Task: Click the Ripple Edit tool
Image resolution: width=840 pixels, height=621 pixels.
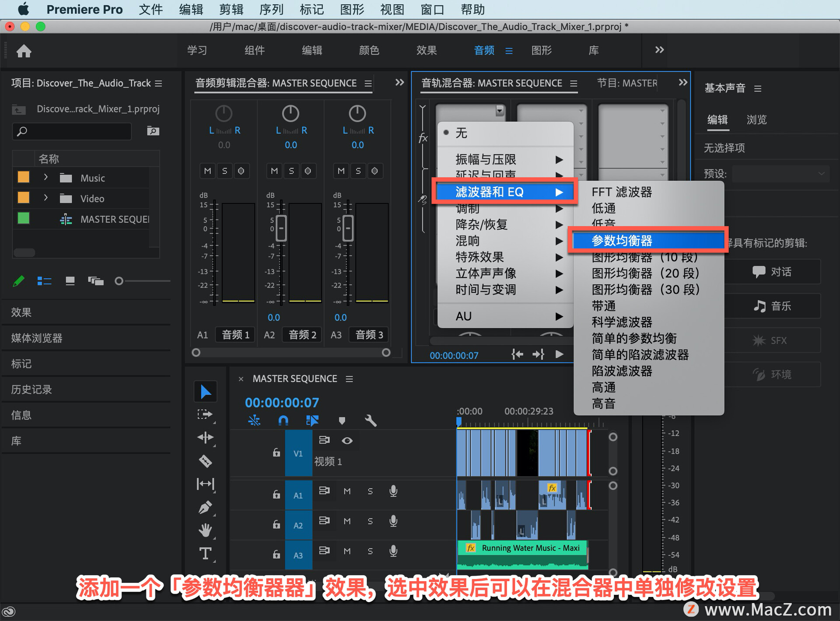Action: [x=205, y=437]
